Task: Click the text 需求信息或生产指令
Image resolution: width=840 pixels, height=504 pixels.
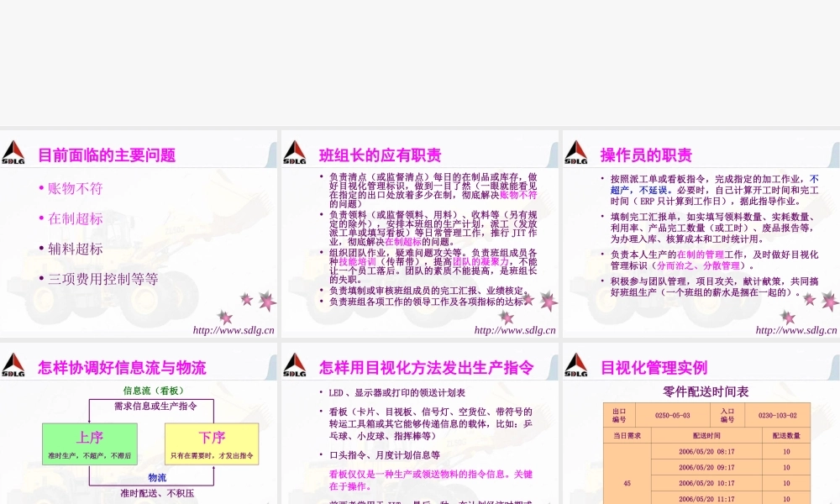Action: tap(155, 406)
